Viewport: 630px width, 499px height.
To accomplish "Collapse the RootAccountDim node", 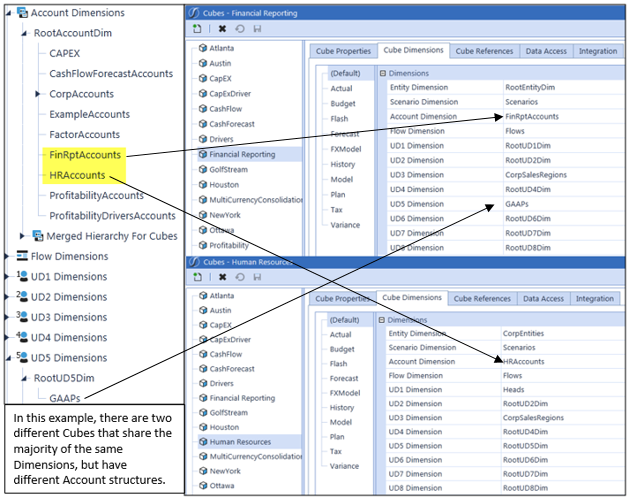I will tap(24, 34).
